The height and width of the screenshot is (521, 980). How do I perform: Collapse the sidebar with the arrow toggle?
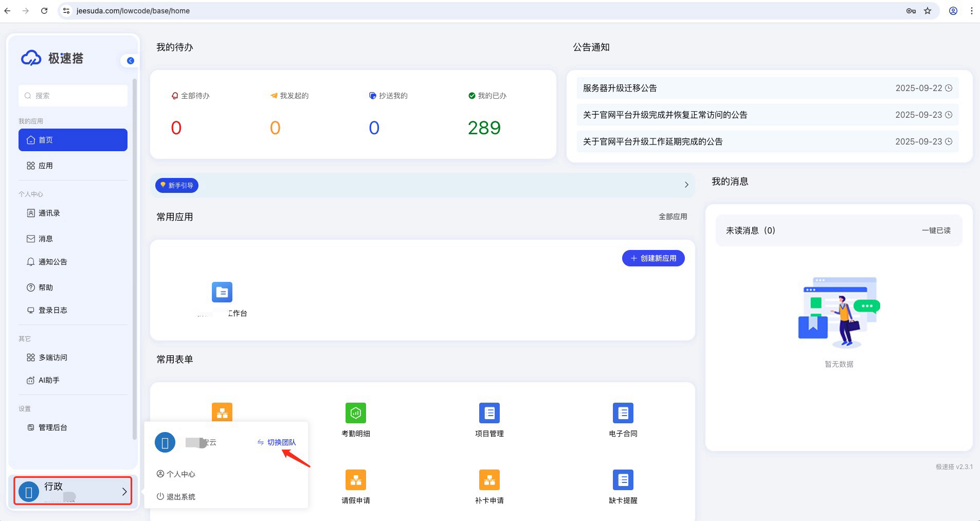[131, 61]
